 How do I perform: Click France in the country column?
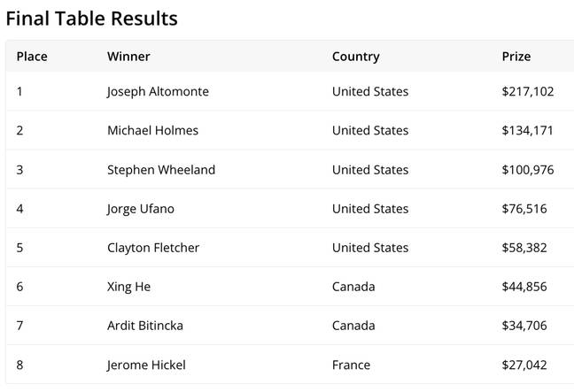tap(351, 365)
